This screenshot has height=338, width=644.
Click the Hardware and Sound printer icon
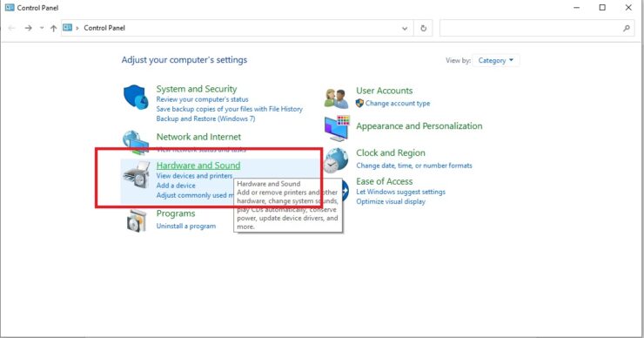point(137,175)
